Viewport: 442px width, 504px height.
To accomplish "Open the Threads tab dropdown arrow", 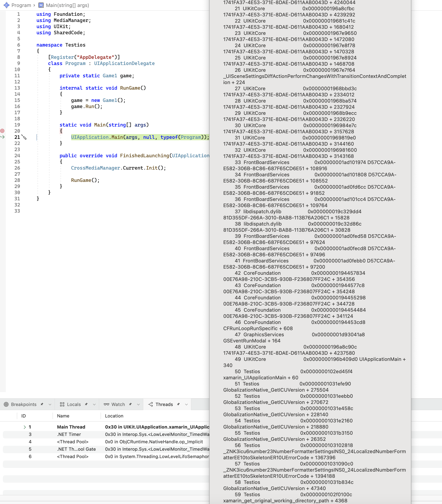I will tap(187, 404).
